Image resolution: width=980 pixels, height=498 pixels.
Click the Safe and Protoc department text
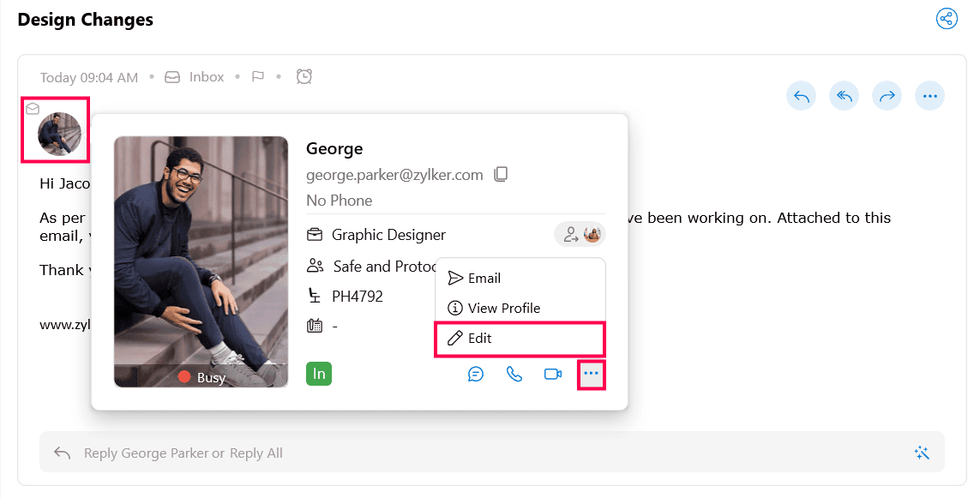coord(385,267)
